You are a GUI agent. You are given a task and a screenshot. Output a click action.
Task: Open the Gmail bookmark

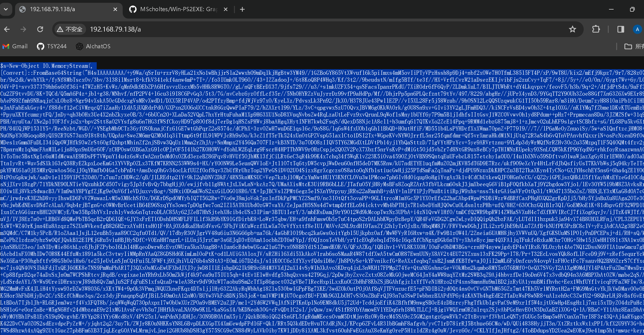[x=15, y=46]
